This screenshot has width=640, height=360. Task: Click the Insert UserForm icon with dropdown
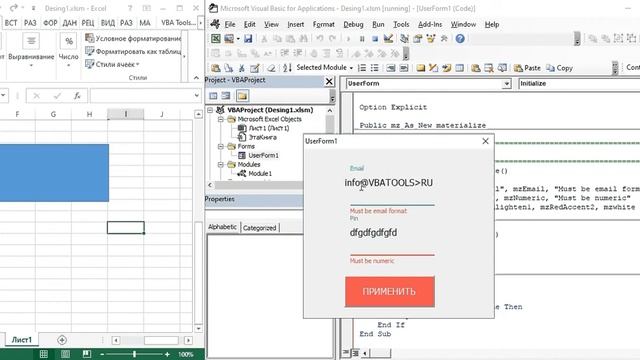(x=231, y=38)
